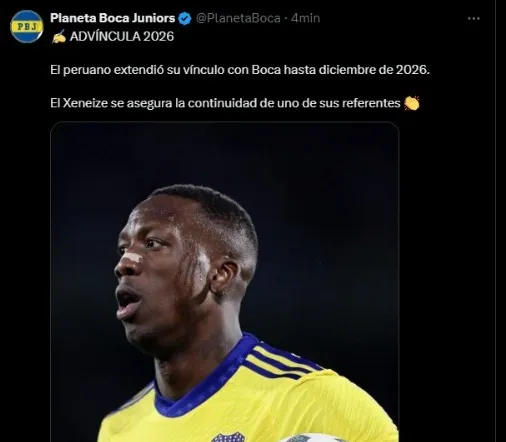Click the blue shoulder stripes on jersey
Screen dimensions: 506x442
[283, 364]
